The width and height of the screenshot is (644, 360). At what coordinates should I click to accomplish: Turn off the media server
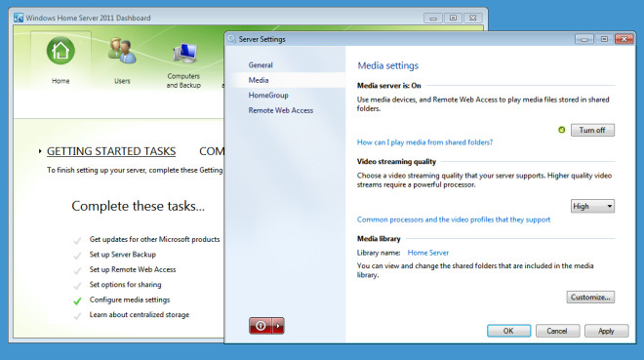592,130
